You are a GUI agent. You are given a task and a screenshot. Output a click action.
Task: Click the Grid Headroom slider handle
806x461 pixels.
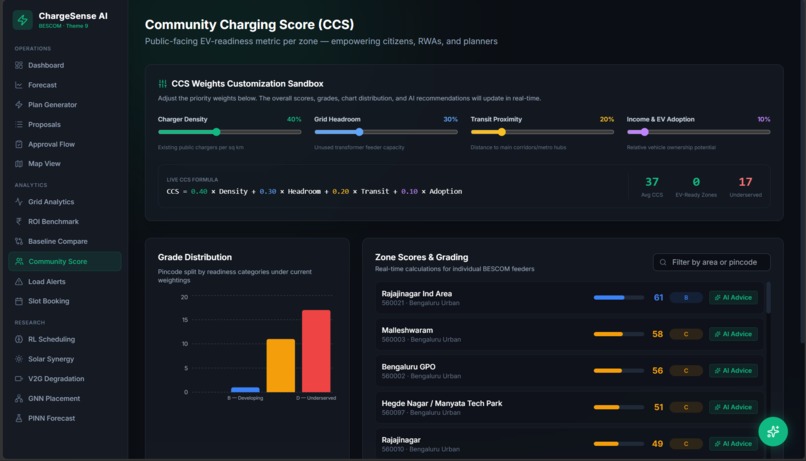click(359, 132)
